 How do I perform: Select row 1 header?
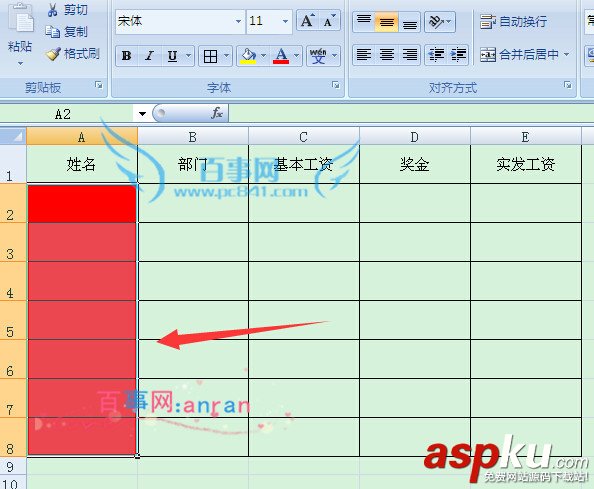pos(13,164)
